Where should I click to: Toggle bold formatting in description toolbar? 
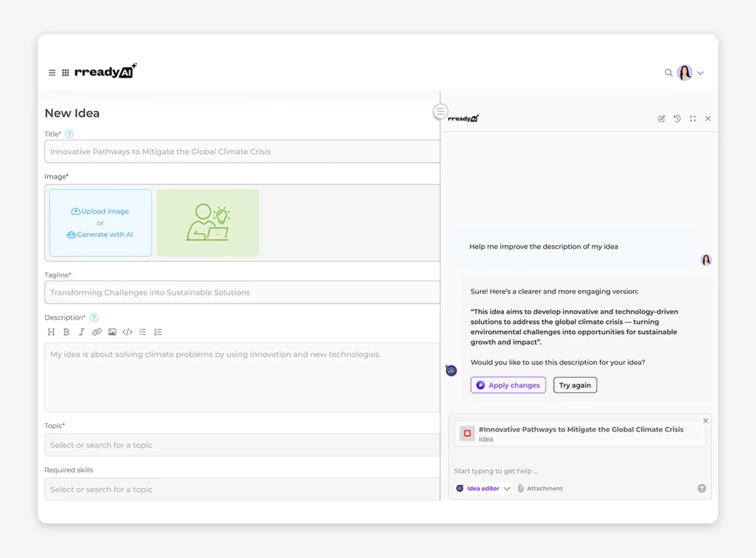pyautogui.click(x=67, y=332)
